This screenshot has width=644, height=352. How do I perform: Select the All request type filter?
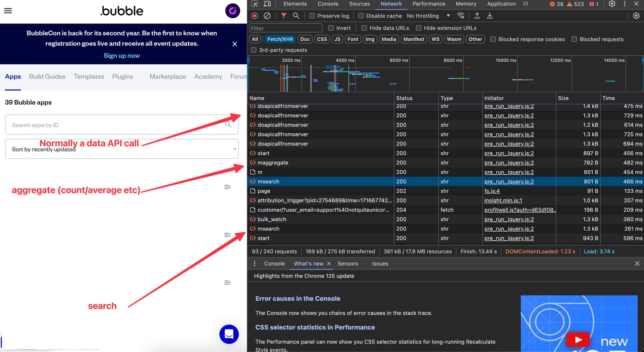[255, 39]
